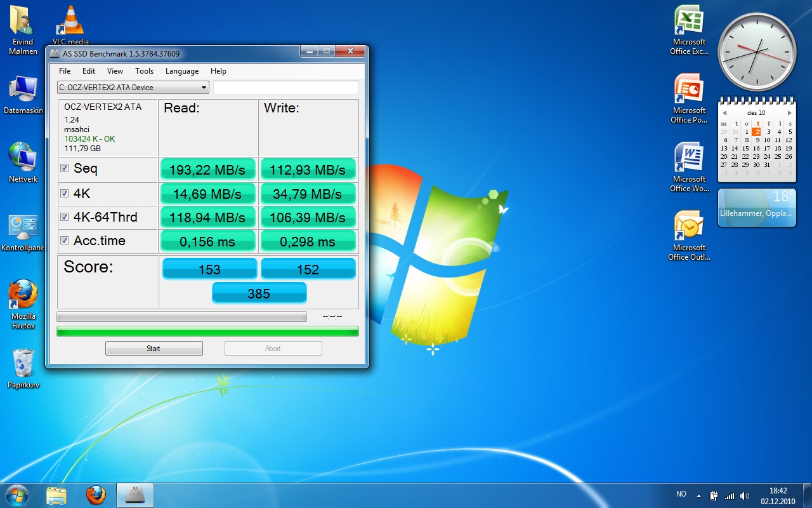Open Firefox from the taskbar

[96, 495]
